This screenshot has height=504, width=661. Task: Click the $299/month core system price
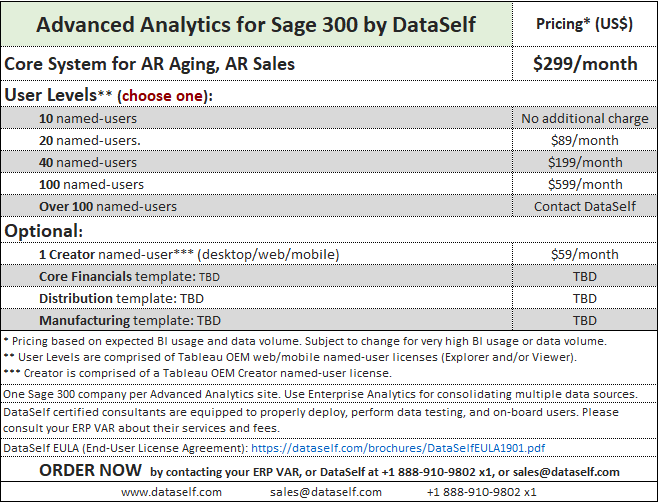pos(585,64)
